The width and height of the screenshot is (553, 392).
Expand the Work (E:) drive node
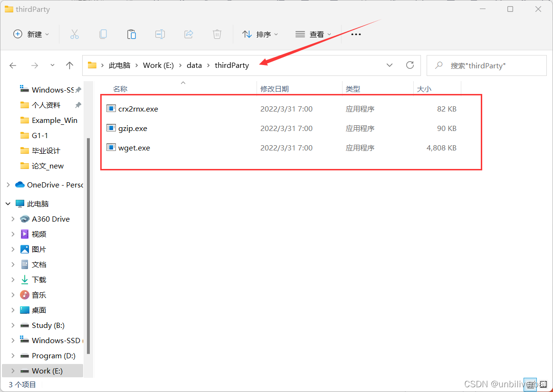13,371
